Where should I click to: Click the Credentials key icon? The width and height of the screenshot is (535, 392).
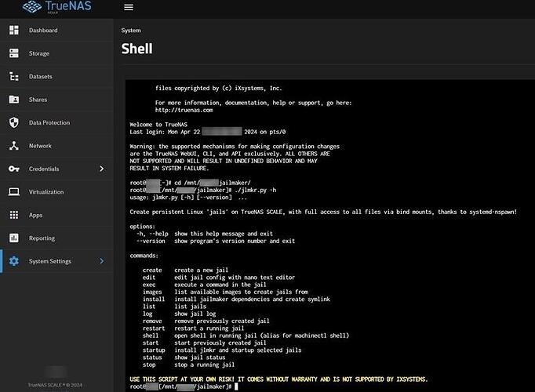click(x=13, y=169)
